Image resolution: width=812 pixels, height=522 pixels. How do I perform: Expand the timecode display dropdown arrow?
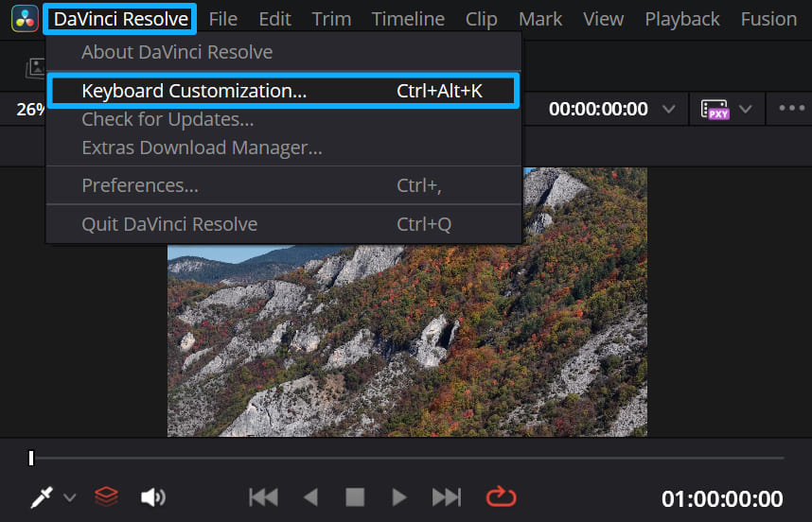point(668,109)
